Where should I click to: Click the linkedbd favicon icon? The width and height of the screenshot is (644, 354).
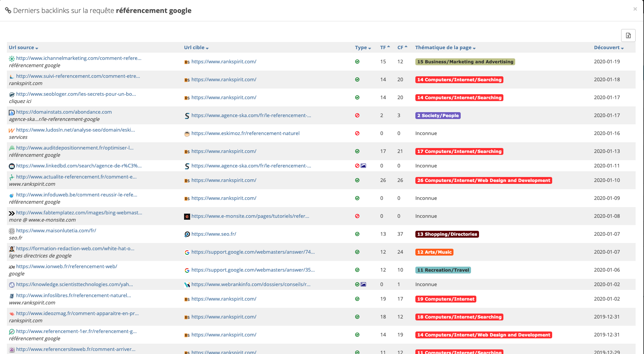coord(12,166)
